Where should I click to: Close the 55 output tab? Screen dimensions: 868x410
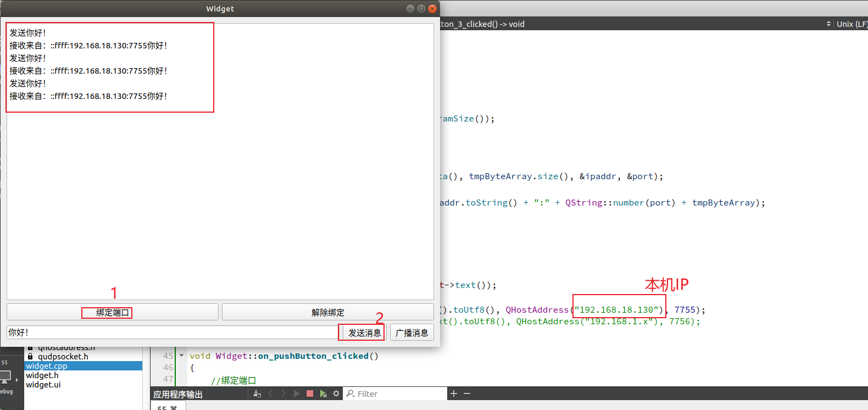pyautogui.click(x=174, y=407)
